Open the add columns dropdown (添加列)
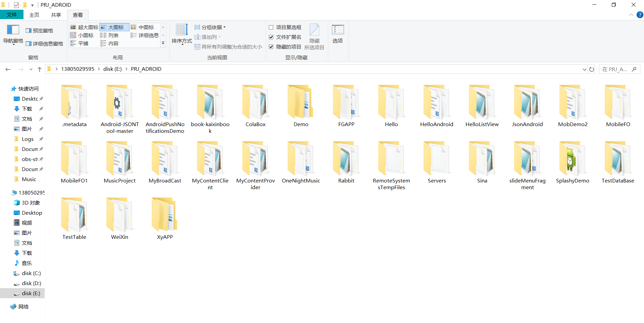Viewport: 644px width, 323px height. click(208, 37)
